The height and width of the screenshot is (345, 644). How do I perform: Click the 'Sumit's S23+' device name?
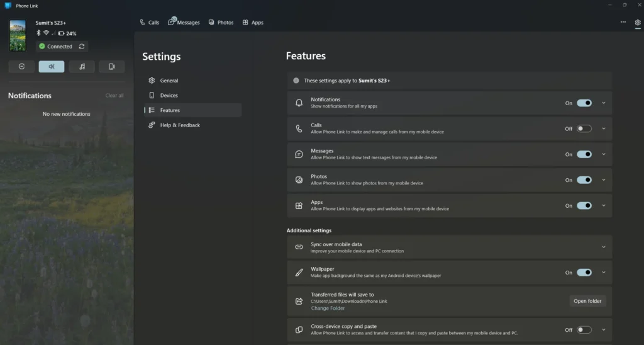click(x=50, y=23)
